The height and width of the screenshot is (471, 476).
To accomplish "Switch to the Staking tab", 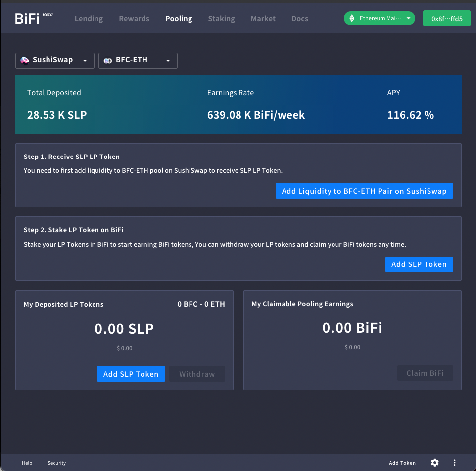I will click(x=221, y=19).
